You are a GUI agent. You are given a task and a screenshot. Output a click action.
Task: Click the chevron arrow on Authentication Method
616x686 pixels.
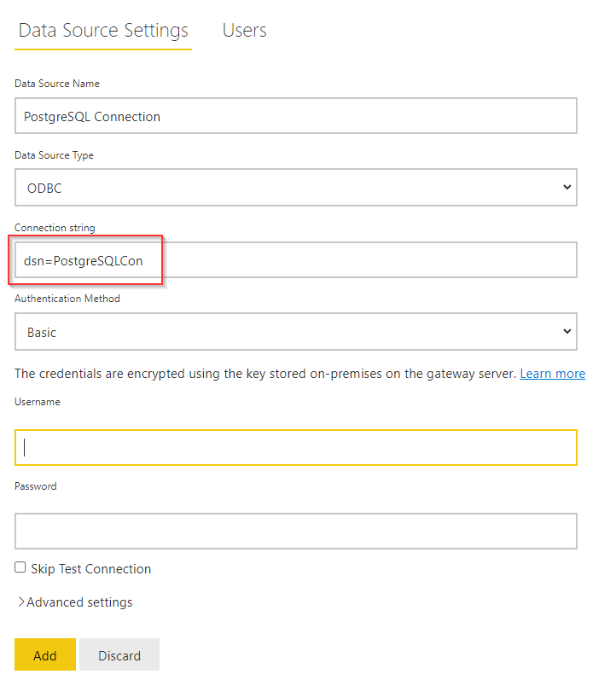click(x=567, y=331)
